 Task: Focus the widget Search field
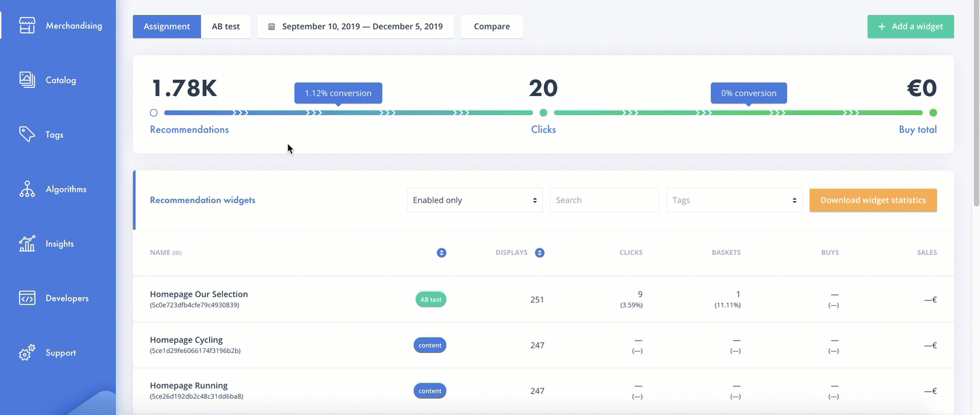pyautogui.click(x=604, y=200)
